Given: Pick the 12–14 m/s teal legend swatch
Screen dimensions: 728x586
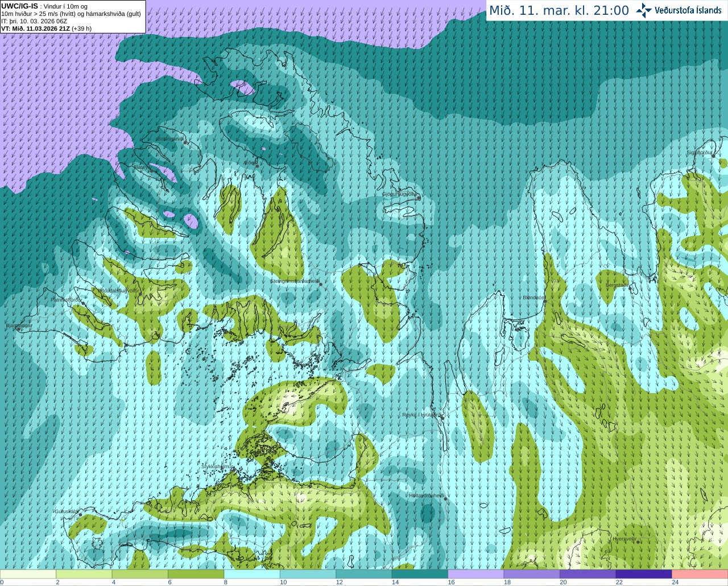Looking at the screenshot, I should (x=364, y=574).
